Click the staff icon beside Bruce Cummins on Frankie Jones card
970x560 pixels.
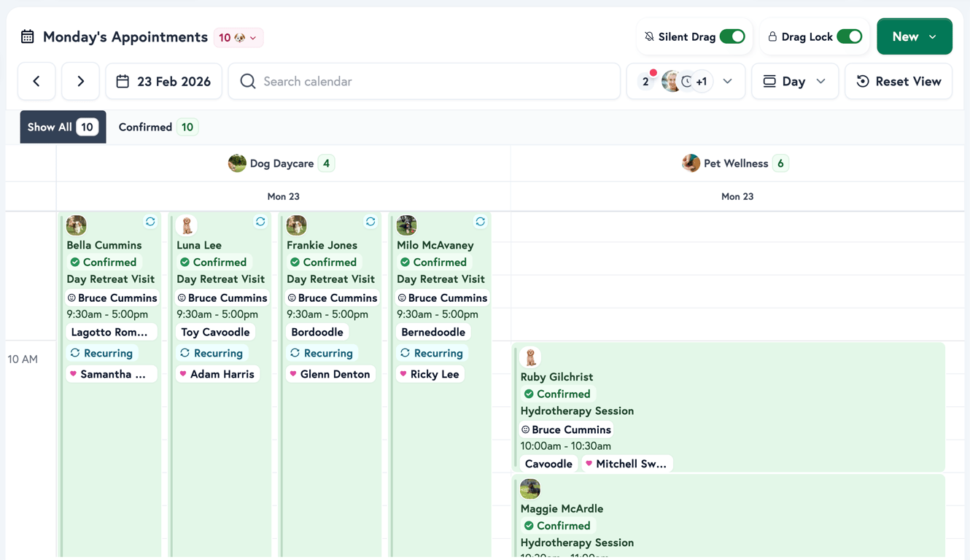click(290, 297)
